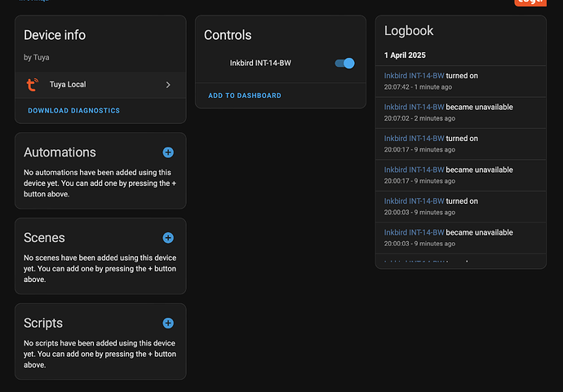This screenshot has width=563, height=392.
Task: Click the Device info heading
Action: pyautogui.click(x=55, y=35)
